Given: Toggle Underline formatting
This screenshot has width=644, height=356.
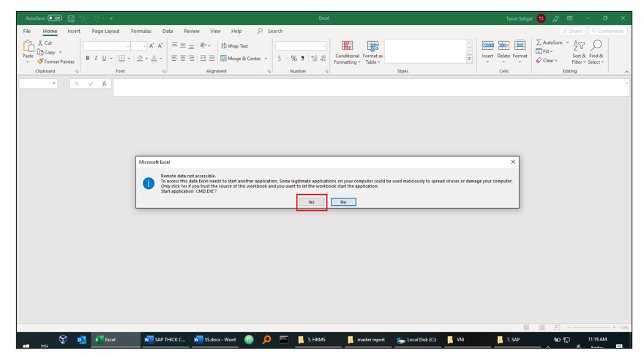Looking at the screenshot, I should pyautogui.click(x=105, y=59).
